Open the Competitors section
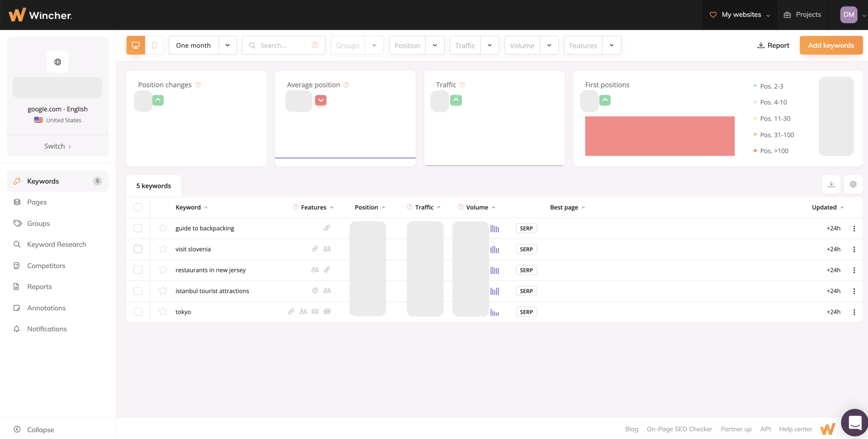The width and height of the screenshot is (868, 439). pyautogui.click(x=46, y=266)
